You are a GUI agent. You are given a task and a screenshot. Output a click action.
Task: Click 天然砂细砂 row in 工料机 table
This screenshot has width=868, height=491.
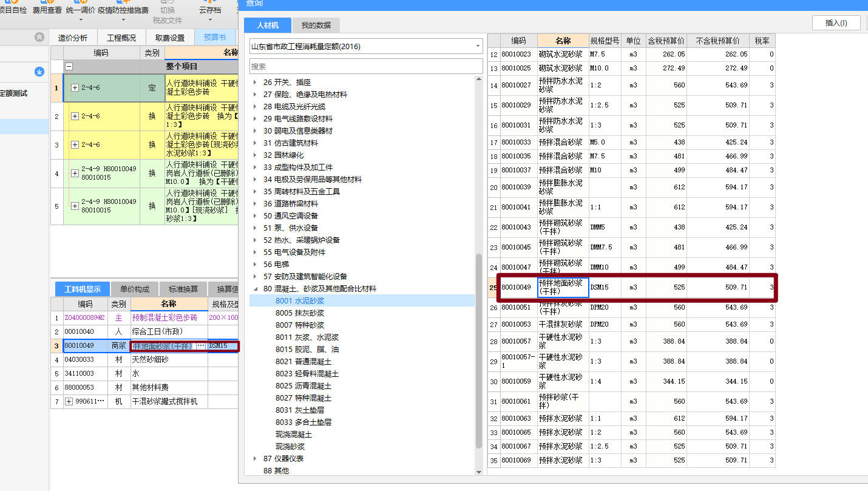click(144, 360)
